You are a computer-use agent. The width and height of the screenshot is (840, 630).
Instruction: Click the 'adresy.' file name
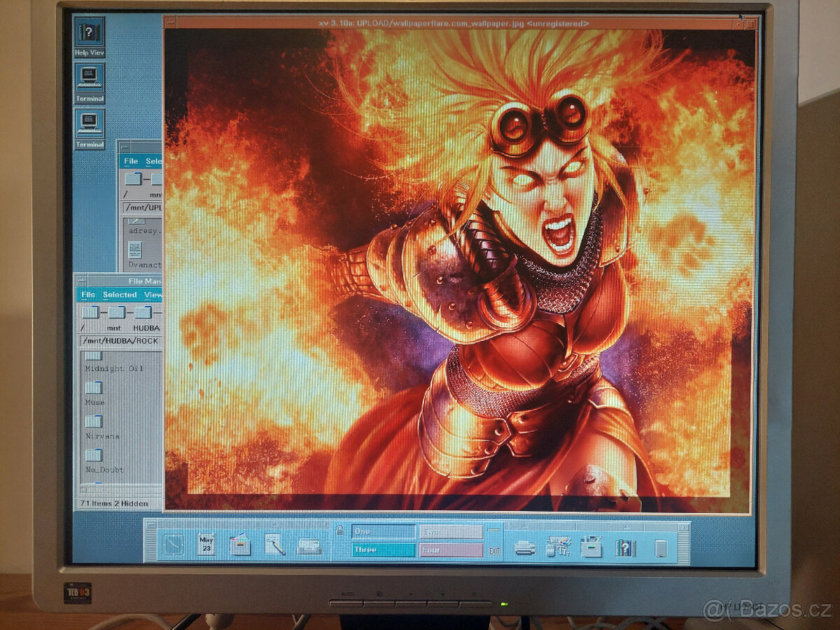145,230
